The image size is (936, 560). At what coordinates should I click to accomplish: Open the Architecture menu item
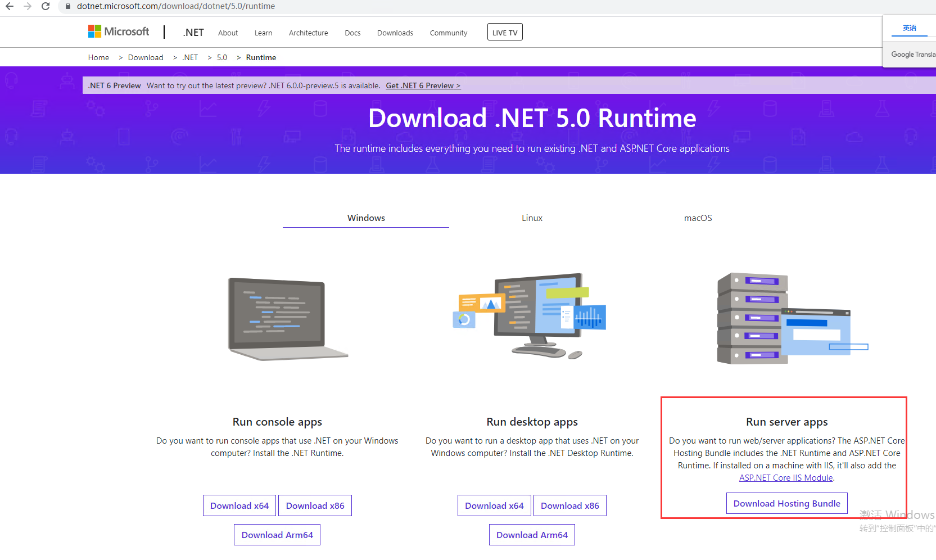tap(309, 33)
